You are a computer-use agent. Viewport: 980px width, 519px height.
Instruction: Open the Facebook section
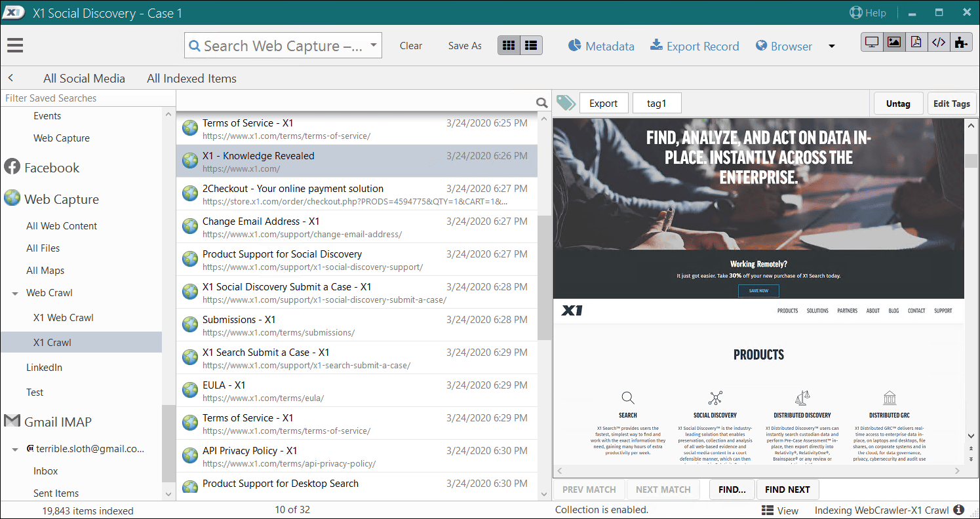(41, 168)
